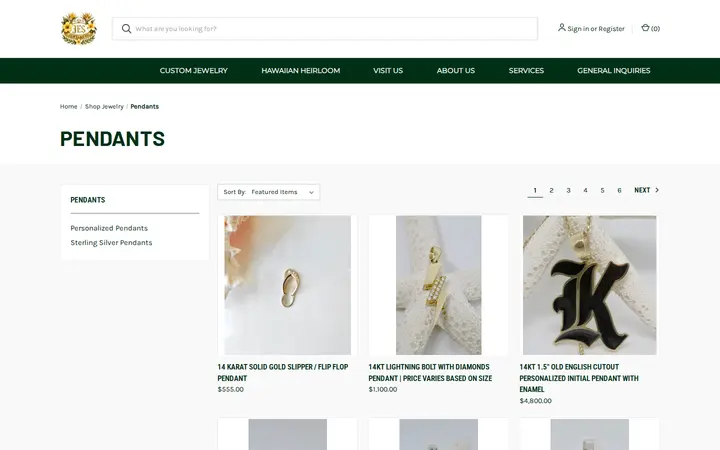Image resolution: width=720 pixels, height=450 pixels.
Task: Go to pagination page 2
Action: point(551,190)
